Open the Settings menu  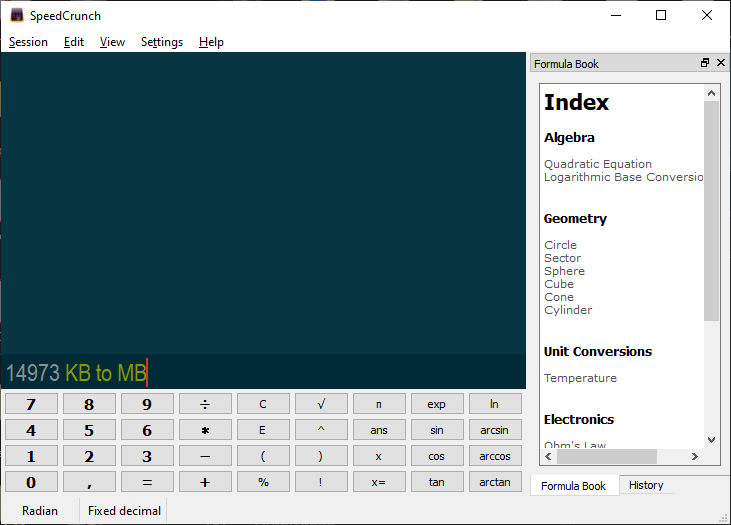click(x=162, y=42)
